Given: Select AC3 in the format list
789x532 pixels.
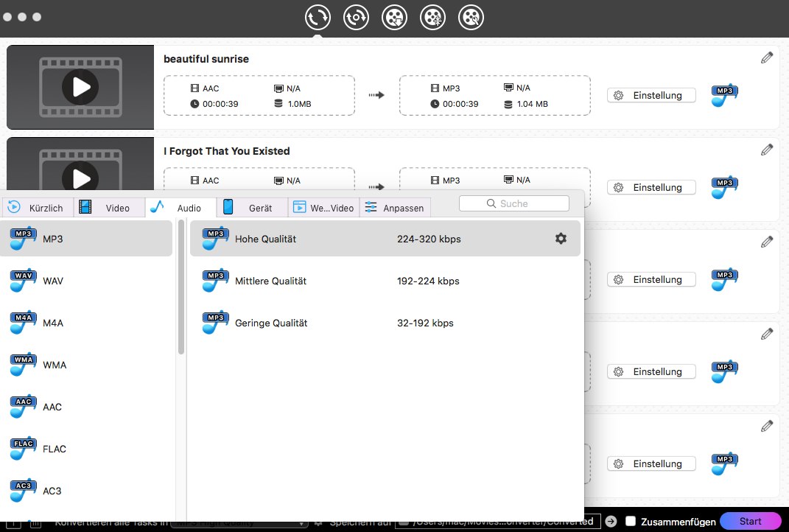Looking at the screenshot, I should 86,491.
